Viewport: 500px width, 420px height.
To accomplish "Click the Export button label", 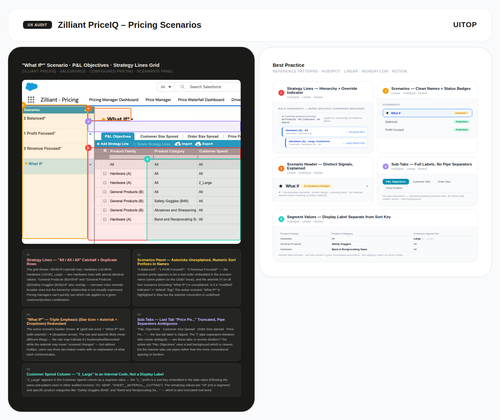I will pos(207,144).
